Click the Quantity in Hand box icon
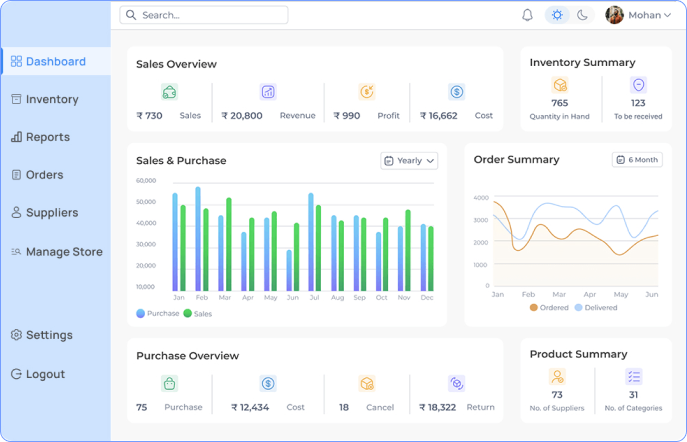Viewport: 687px width, 442px height. point(560,86)
